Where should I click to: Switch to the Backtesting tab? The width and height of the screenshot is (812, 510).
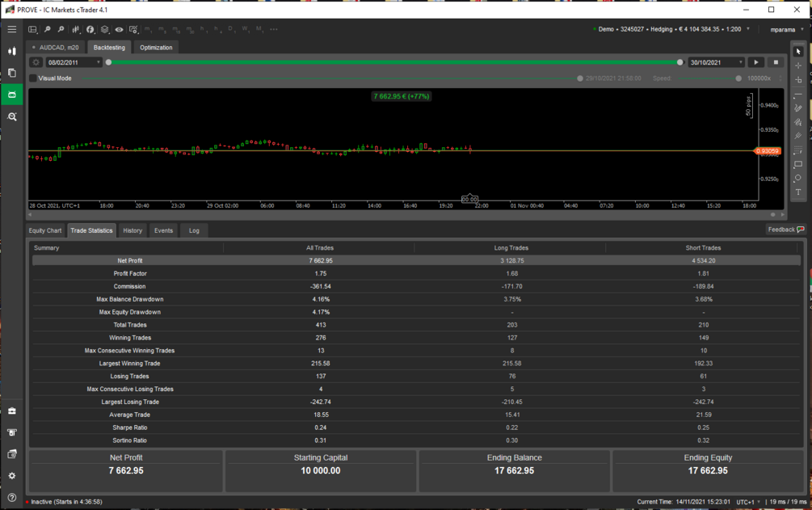click(109, 47)
